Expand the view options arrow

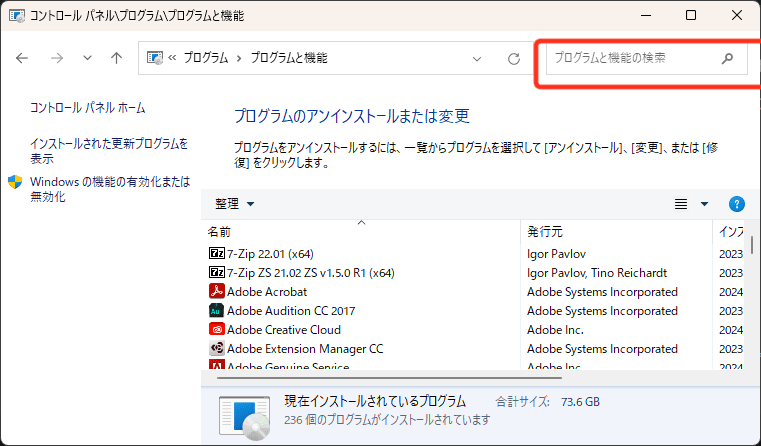(704, 204)
